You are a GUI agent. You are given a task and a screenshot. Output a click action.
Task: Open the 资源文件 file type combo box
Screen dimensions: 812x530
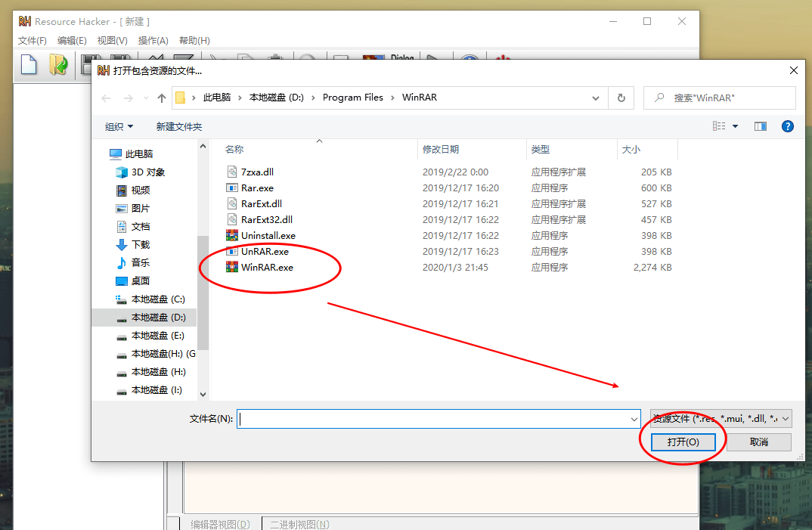click(x=721, y=419)
